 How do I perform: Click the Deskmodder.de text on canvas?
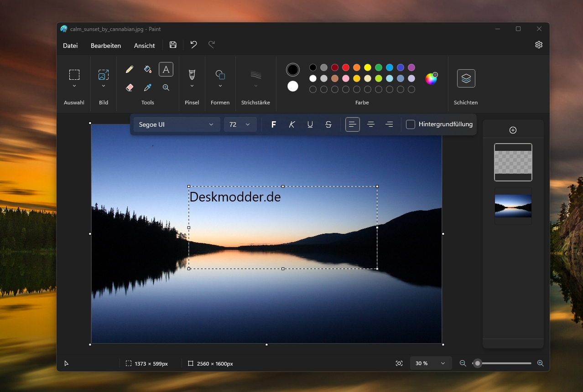235,197
